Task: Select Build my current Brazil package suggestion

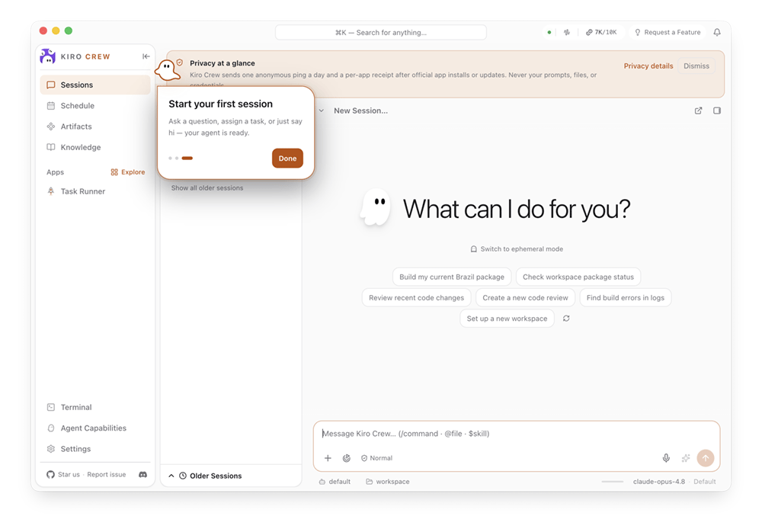Action: [451, 277]
